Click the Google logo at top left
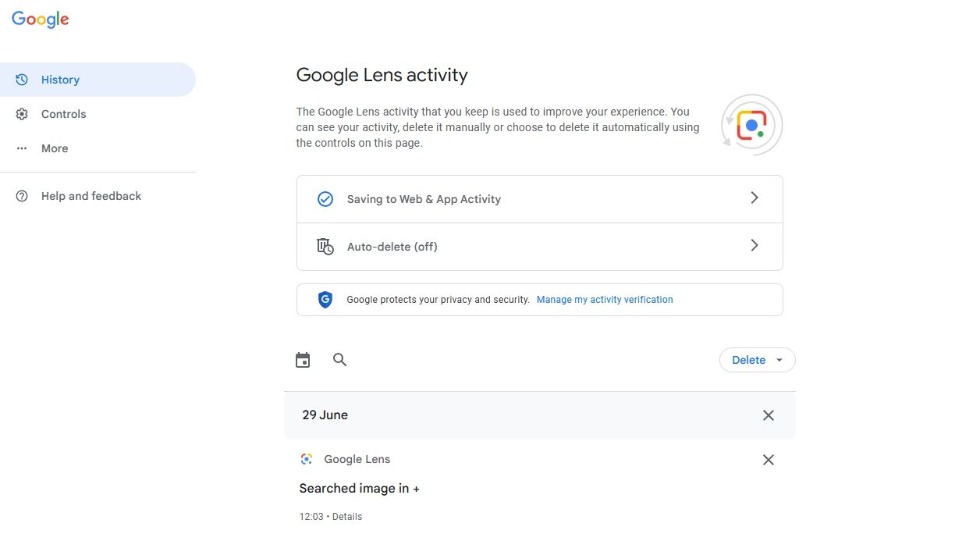 pyautogui.click(x=40, y=19)
